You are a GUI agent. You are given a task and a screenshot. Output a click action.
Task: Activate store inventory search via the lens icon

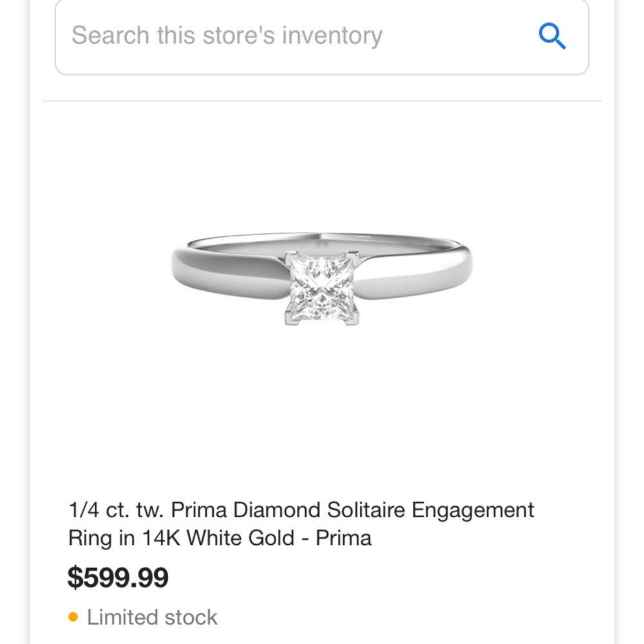553,35
